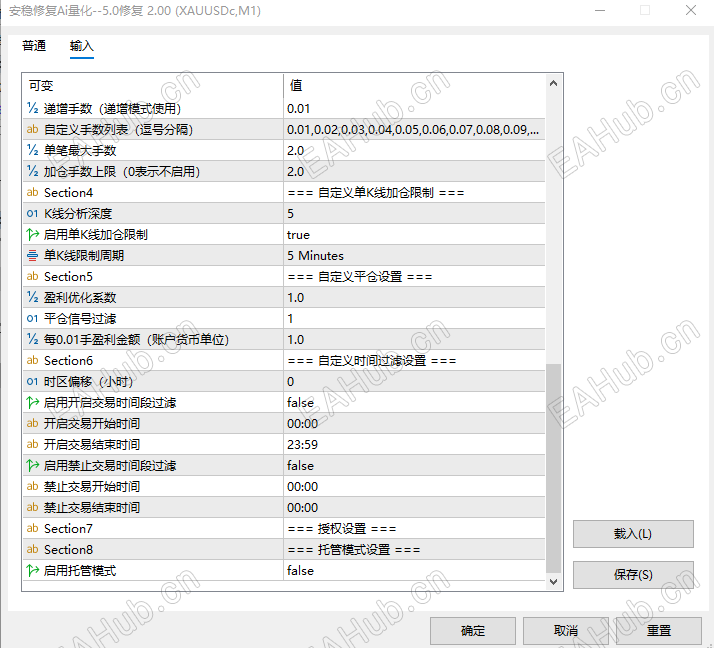Toggle false value of 启用禁止交易时间段过滤
This screenshot has width=714, height=648.
[x=414, y=465]
